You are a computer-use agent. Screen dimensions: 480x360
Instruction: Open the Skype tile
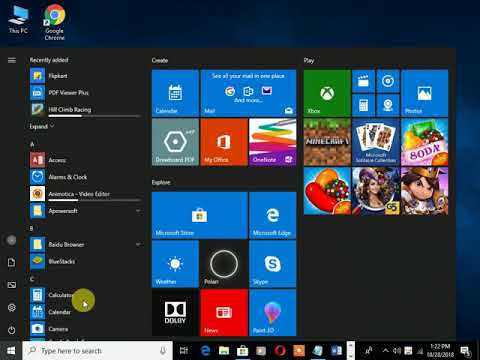(x=273, y=264)
